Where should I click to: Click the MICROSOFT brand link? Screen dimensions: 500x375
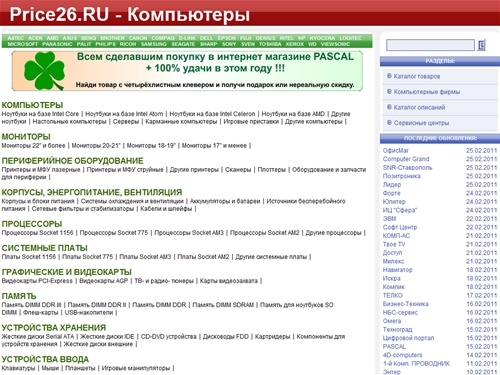(23, 44)
